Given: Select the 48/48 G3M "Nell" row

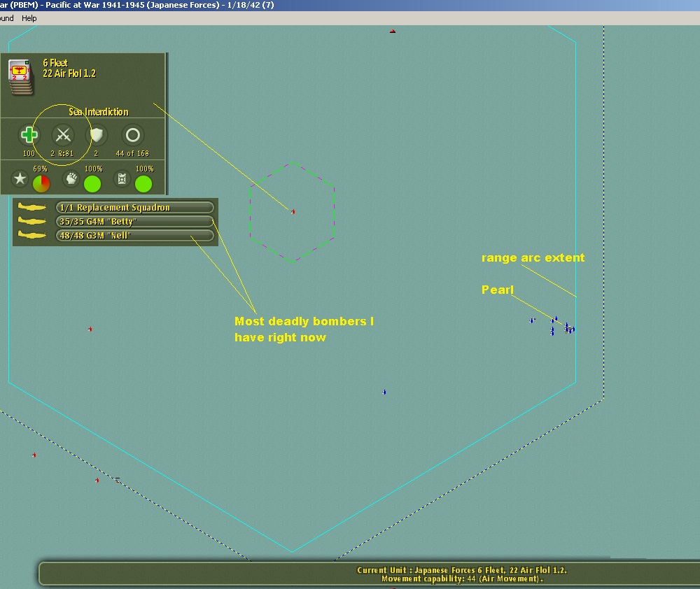Looking at the screenshot, I should click(134, 235).
